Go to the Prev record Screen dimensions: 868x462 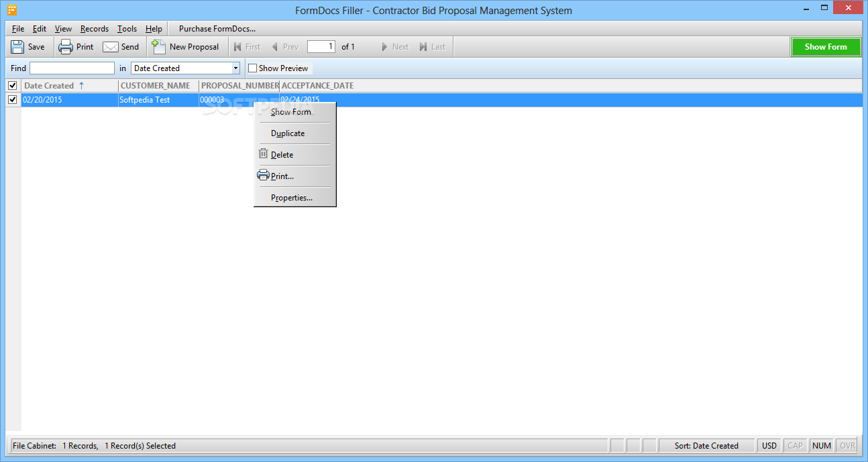click(285, 47)
